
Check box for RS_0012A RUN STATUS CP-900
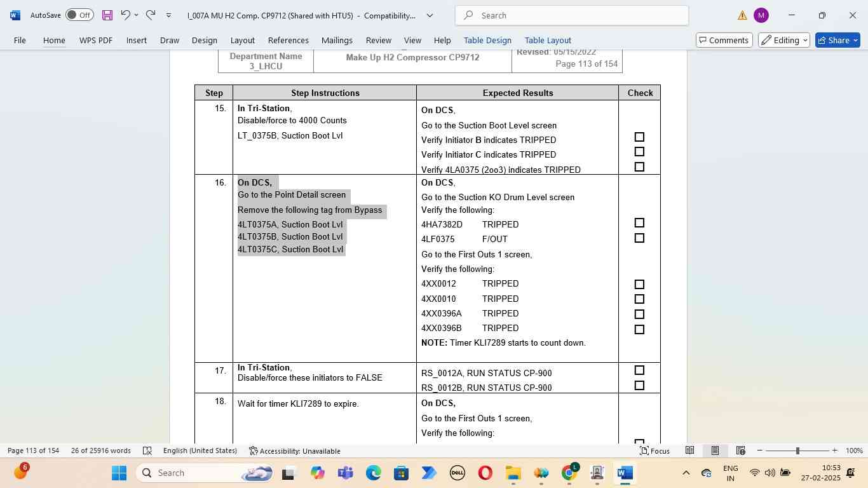[x=639, y=370]
